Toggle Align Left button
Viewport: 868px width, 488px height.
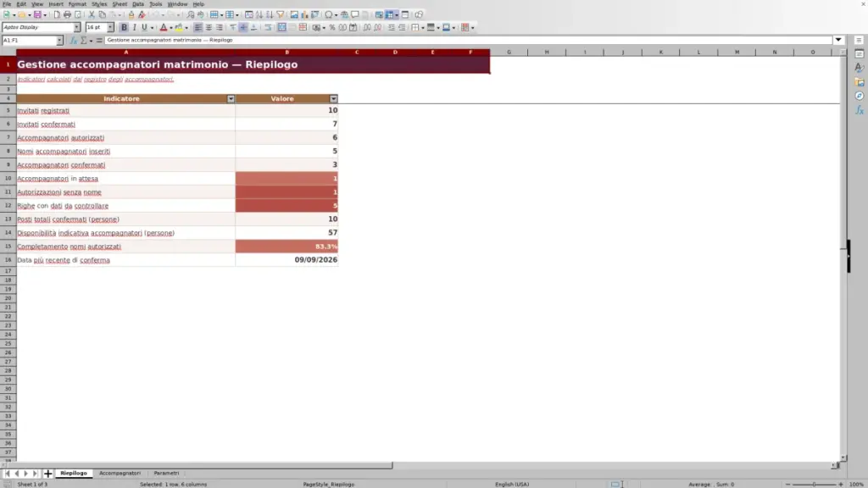click(x=198, y=28)
